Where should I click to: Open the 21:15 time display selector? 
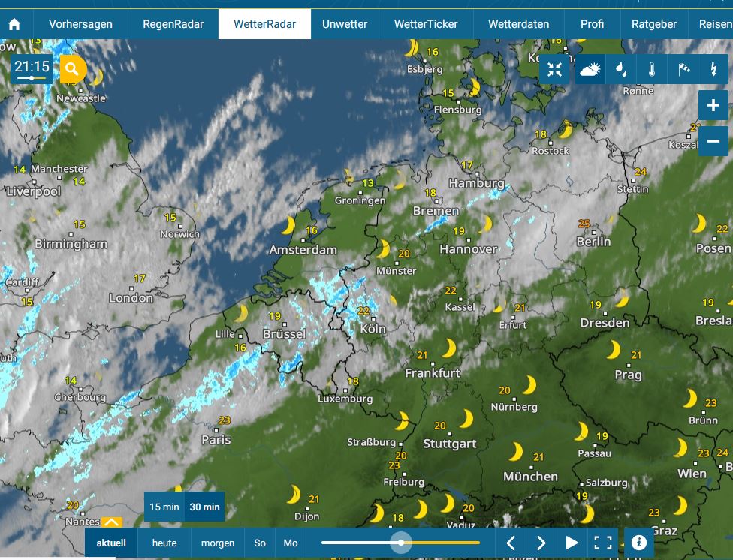point(32,69)
